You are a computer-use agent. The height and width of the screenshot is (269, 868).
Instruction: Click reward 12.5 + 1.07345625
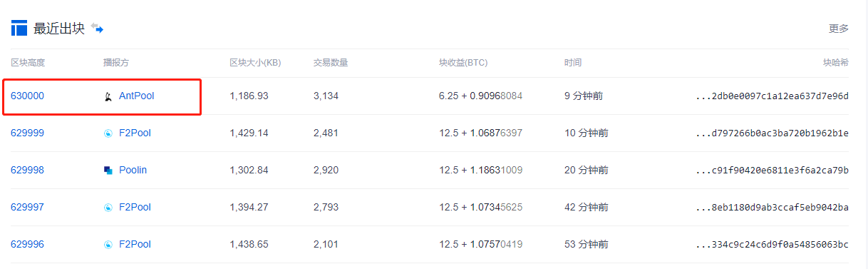[481, 207]
